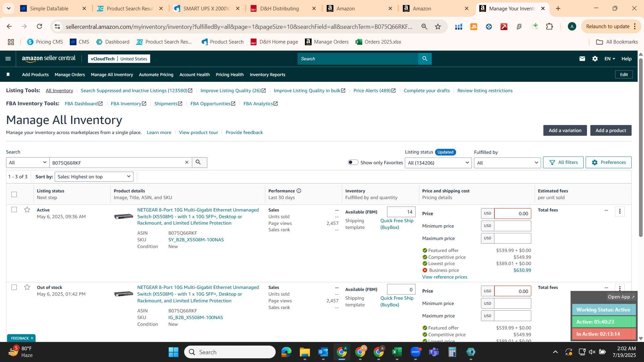The image size is (644, 362).
Task: Open the settings gear in Seller Central header
Action: (x=595, y=59)
